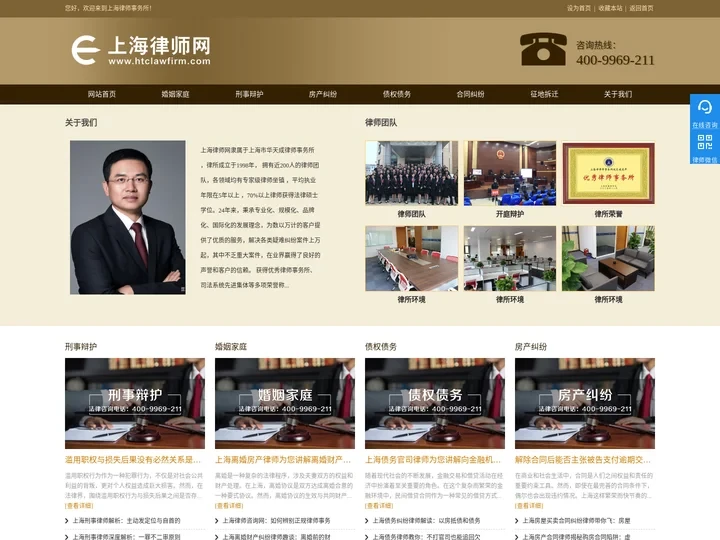Open article 解除合同后能否主张被告支付逾期交

(x=583, y=460)
